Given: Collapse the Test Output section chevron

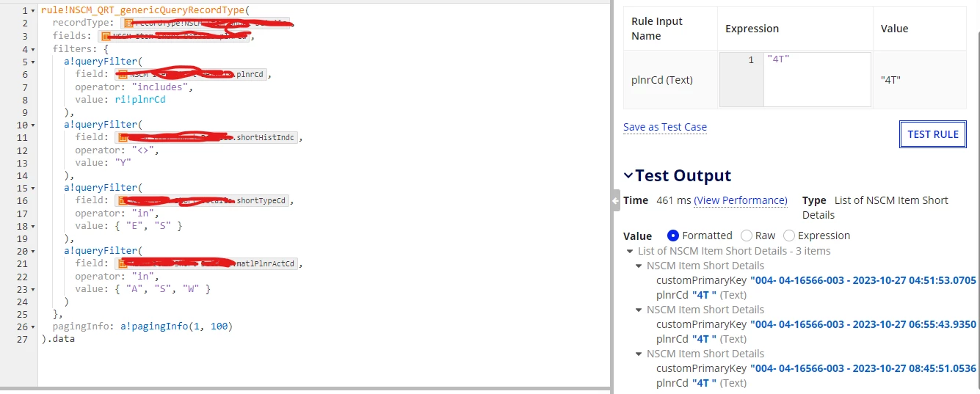Looking at the screenshot, I should [x=628, y=175].
